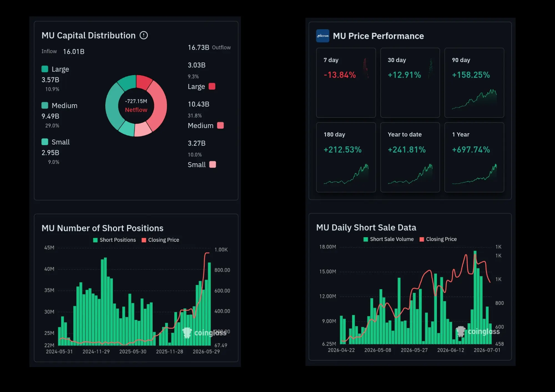555x392 pixels.
Task: Click the +212.53% 180 day change
Action: point(342,150)
